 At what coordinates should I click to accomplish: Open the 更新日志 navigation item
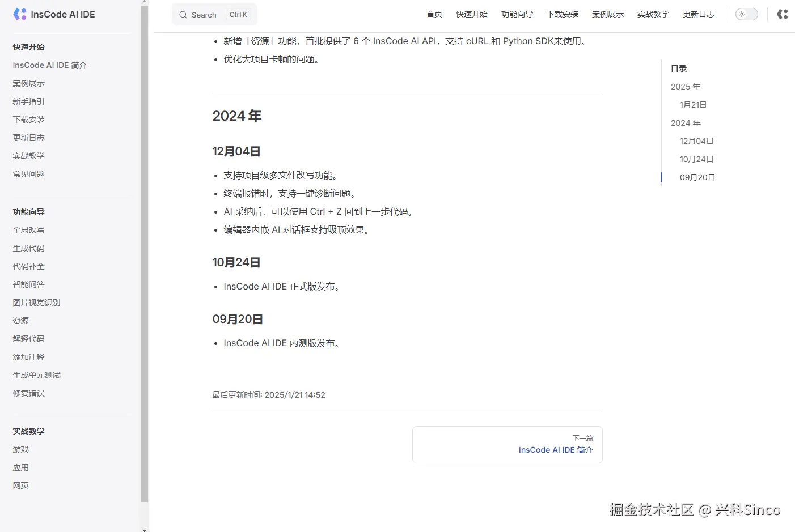click(698, 14)
